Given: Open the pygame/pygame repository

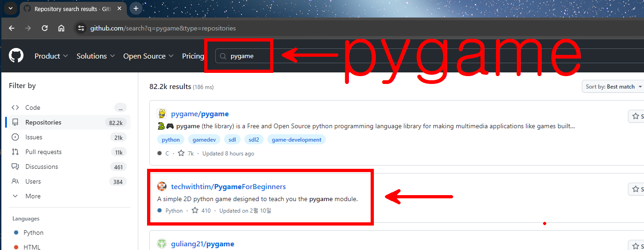Looking at the screenshot, I should click(200, 114).
